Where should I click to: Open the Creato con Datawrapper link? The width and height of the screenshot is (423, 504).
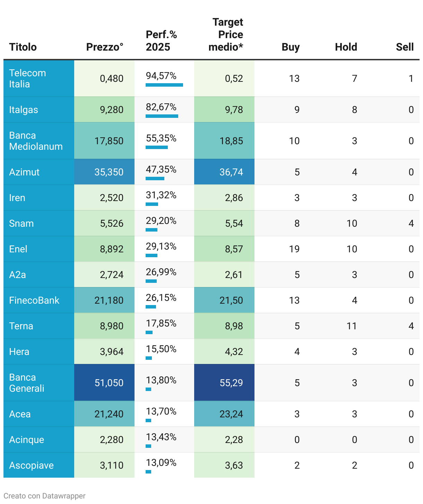tap(44, 496)
